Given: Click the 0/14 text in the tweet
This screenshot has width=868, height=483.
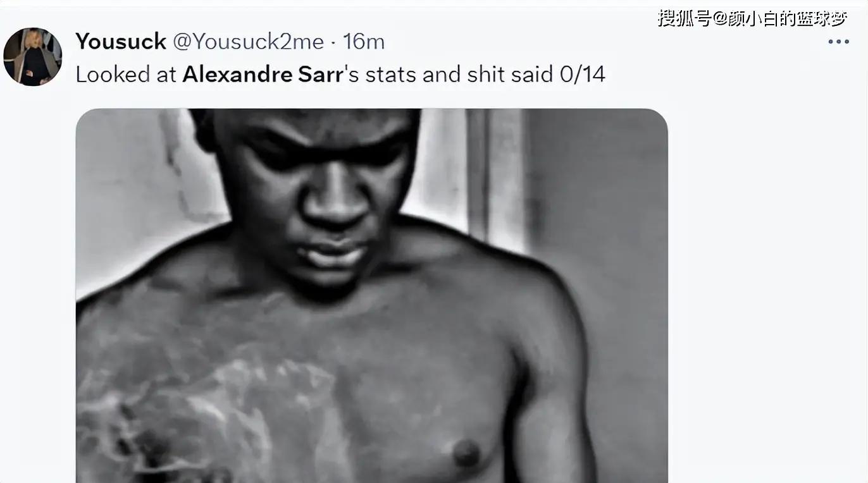Looking at the screenshot, I should tap(582, 75).
